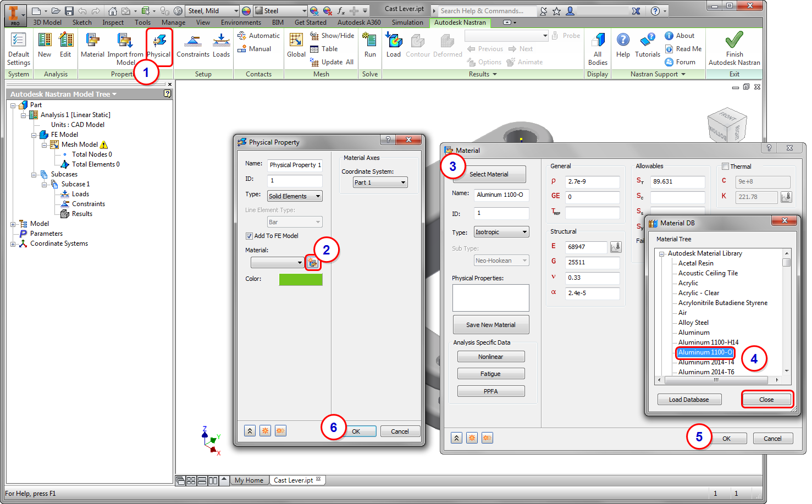Open the Coordinate System dropdown
The width and height of the screenshot is (812, 504).
pos(380,182)
